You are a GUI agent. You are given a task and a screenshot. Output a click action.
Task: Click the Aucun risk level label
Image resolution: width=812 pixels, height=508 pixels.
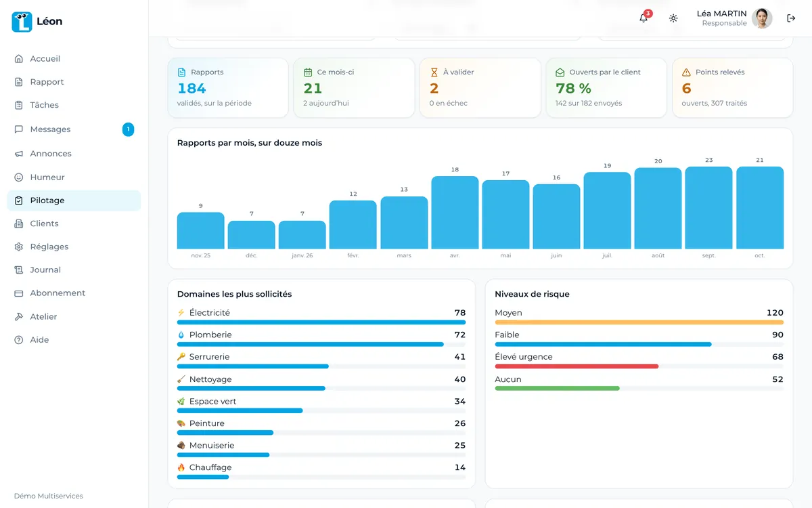[508, 379]
